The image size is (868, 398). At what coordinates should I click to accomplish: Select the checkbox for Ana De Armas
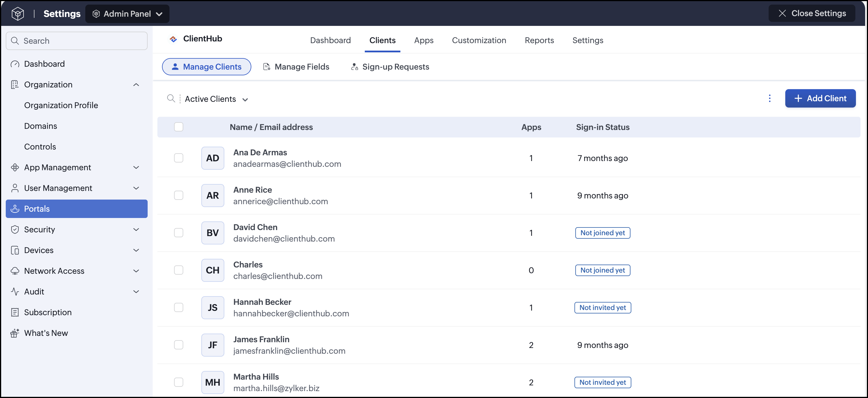point(179,158)
